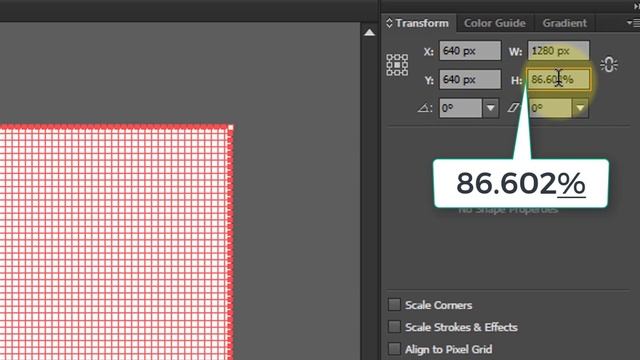Click the shear icon

pos(514,108)
